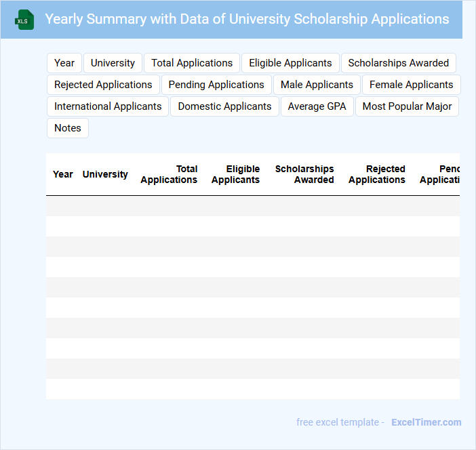Image resolution: width=476 pixels, height=450 pixels.
Task: Click the first empty row of table
Action: tap(253, 206)
